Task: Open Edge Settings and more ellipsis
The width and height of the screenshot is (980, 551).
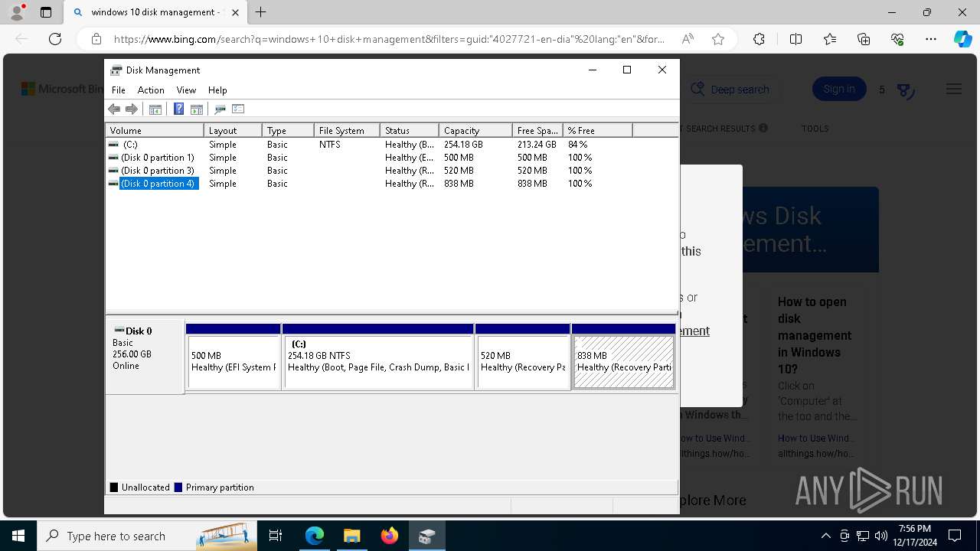Action: [x=931, y=39]
